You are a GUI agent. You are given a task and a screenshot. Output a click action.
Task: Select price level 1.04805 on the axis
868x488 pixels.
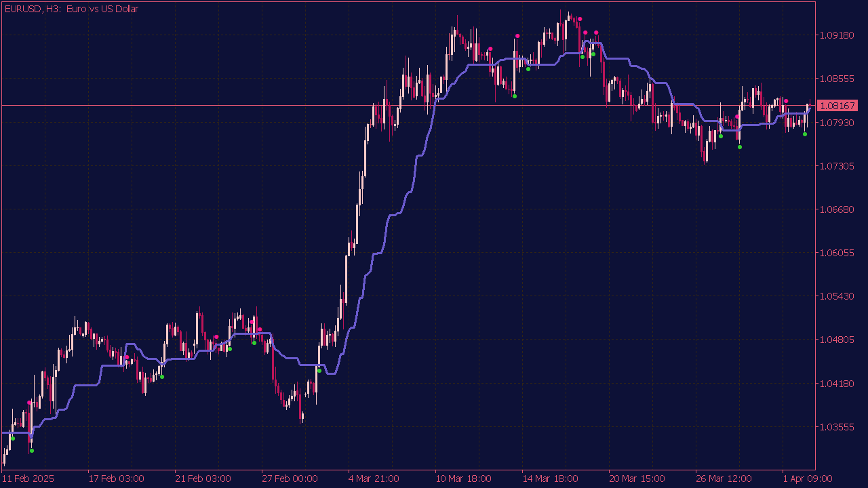(x=837, y=340)
